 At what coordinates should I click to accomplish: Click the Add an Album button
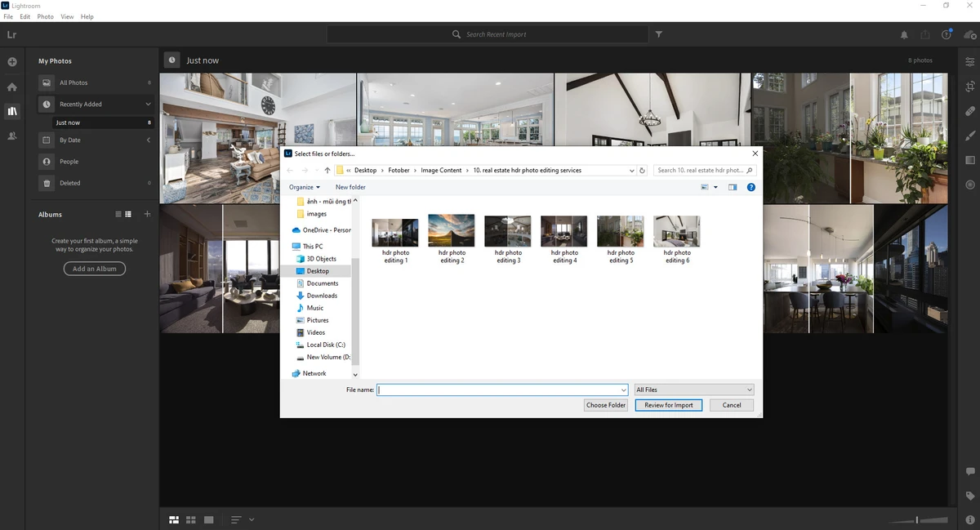point(95,269)
